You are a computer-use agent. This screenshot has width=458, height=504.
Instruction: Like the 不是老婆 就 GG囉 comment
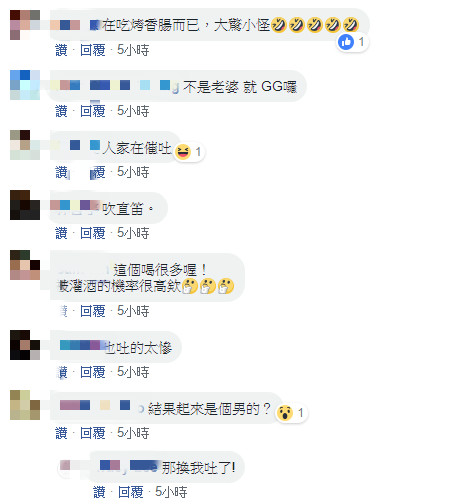pos(61,111)
